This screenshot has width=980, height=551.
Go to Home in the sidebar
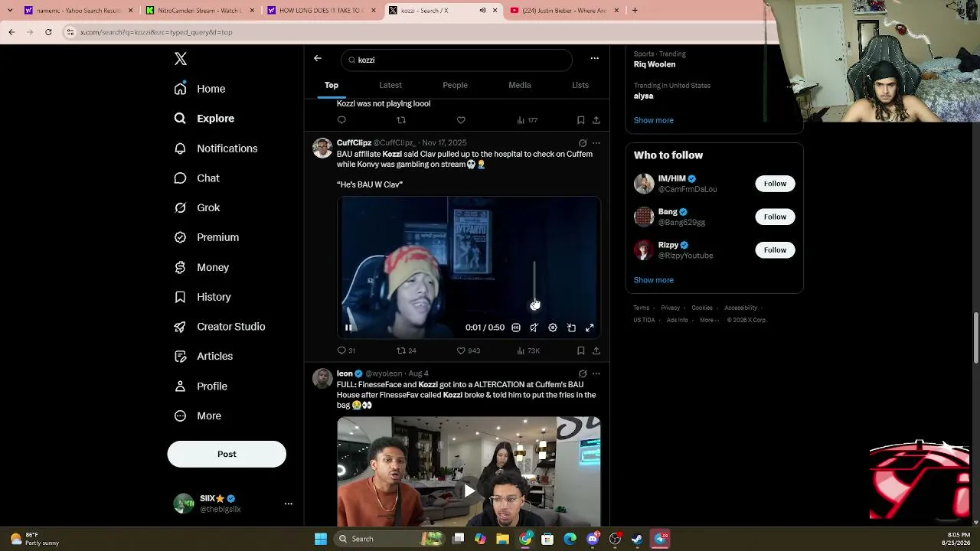click(200, 89)
